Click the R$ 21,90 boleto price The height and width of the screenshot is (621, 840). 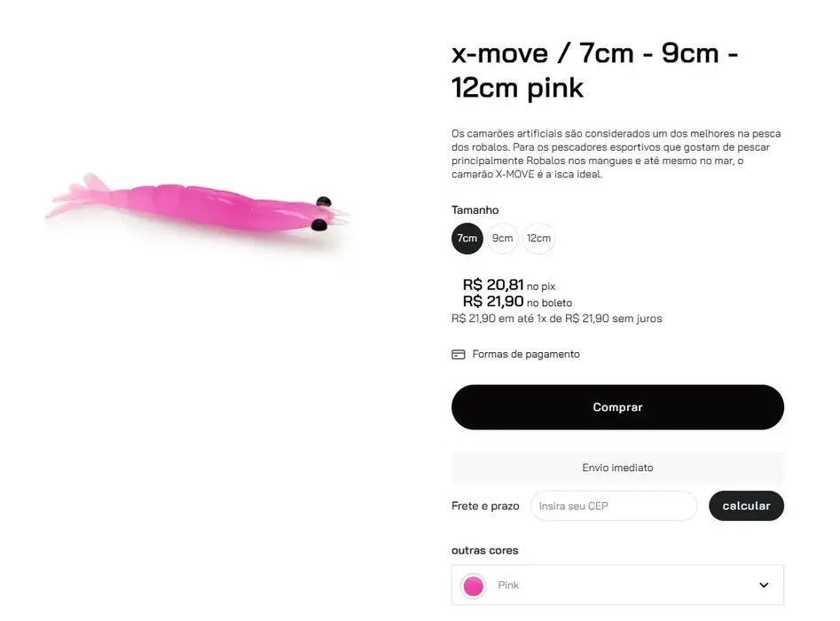(x=493, y=302)
